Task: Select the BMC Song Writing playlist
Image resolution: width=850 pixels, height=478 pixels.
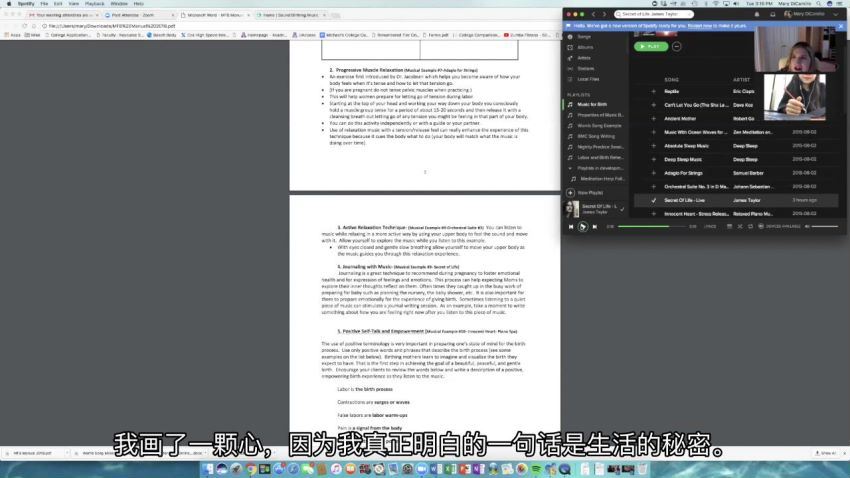Action: point(596,136)
